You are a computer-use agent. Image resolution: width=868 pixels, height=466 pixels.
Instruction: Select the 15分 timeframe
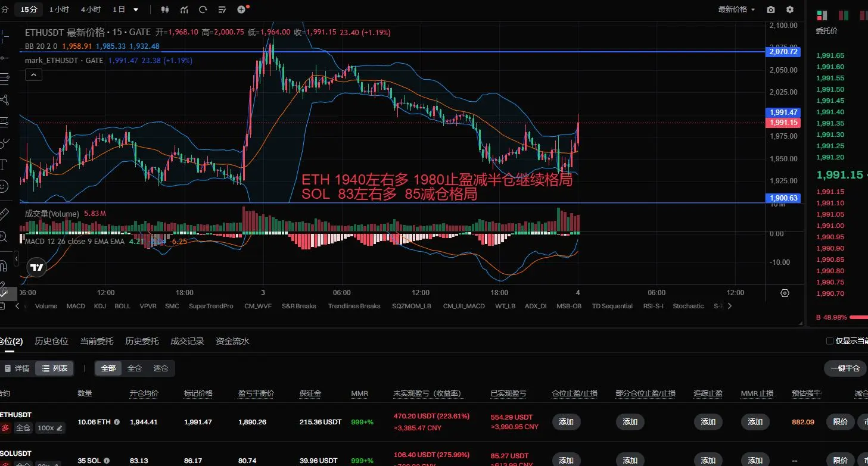[x=29, y=10]
